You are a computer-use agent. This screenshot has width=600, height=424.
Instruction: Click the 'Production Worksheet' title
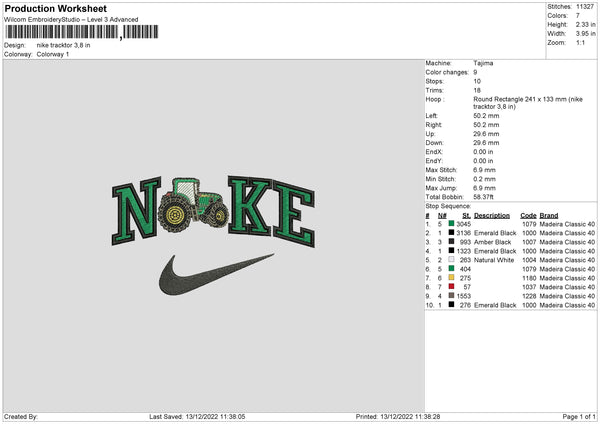pyautogui.click(x=56, y=8)
